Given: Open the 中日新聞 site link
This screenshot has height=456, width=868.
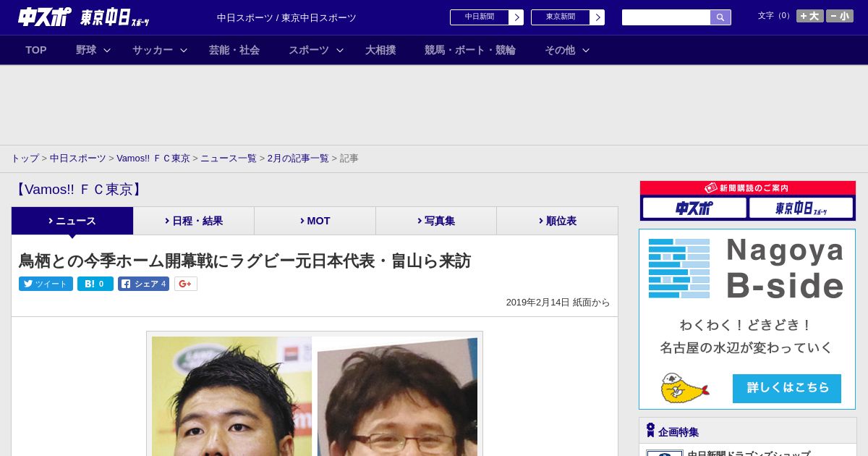Looking at the screenshot, I should pos(480,17).
